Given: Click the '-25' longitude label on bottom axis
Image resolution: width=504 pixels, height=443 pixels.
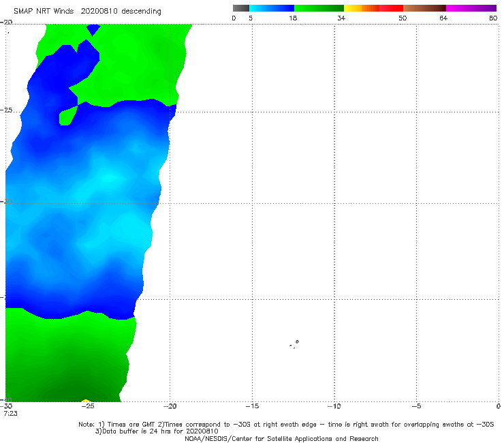Looking at the screenshot, I should pyautogui.click(x=87, y=406).
